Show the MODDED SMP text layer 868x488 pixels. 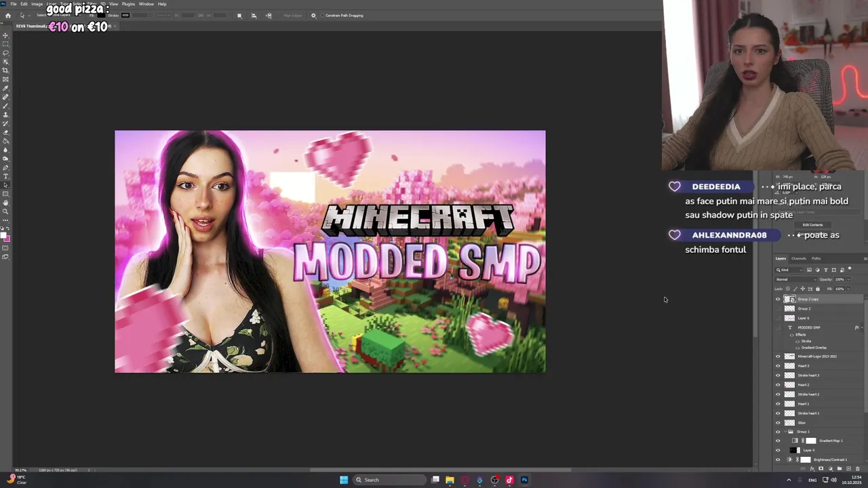point(778,327)
